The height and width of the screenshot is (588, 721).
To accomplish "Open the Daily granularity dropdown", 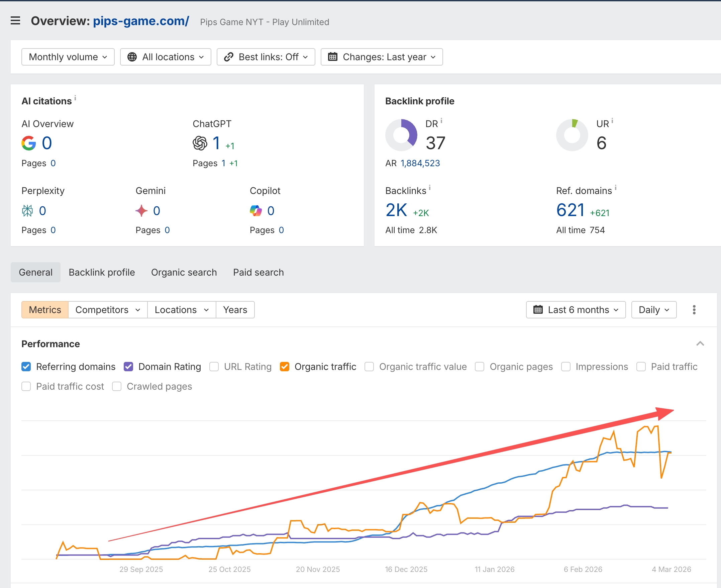I will click(x=653, y=310).
